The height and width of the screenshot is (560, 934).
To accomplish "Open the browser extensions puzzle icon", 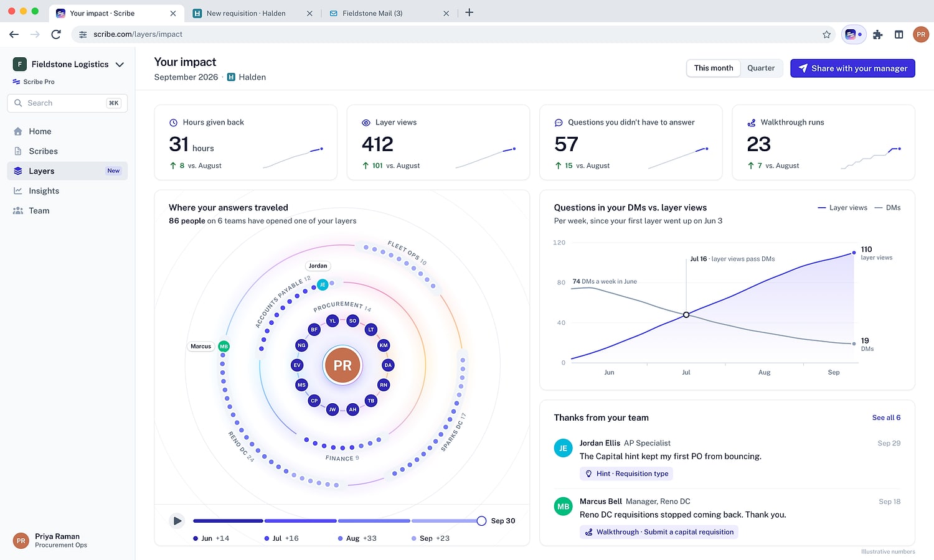I will (x=878, y=34).
